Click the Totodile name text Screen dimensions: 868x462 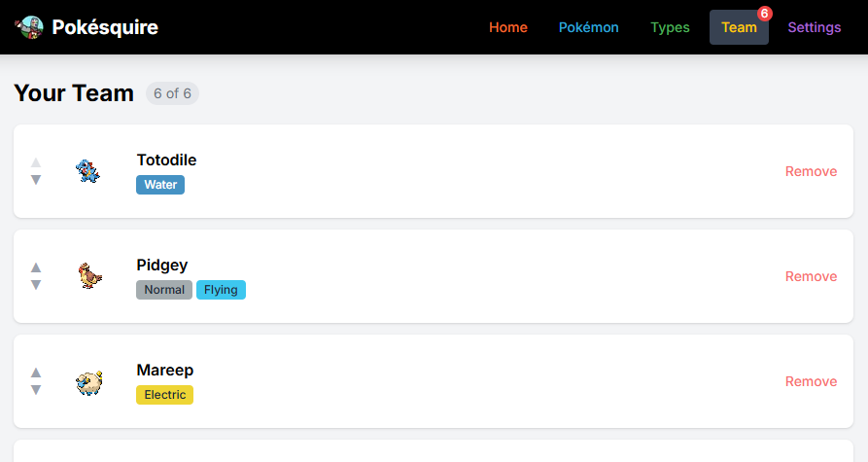click(166, 160)
